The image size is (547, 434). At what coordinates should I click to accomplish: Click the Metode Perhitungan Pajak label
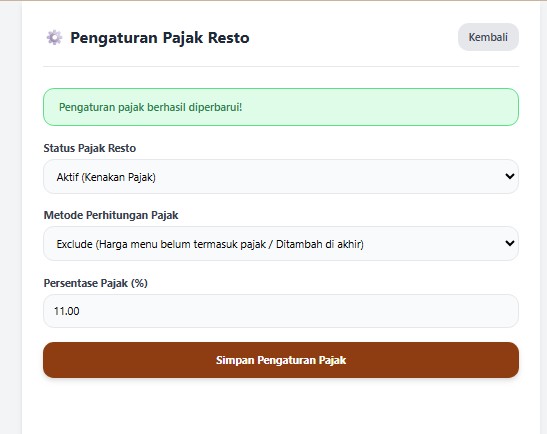click(x=111, y=215)
